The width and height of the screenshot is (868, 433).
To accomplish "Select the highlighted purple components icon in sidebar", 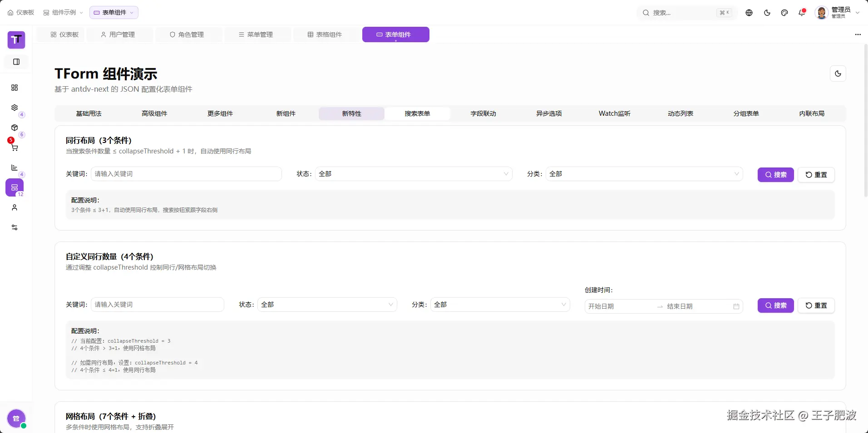I will pyautogui.click(x=15, y=187).
